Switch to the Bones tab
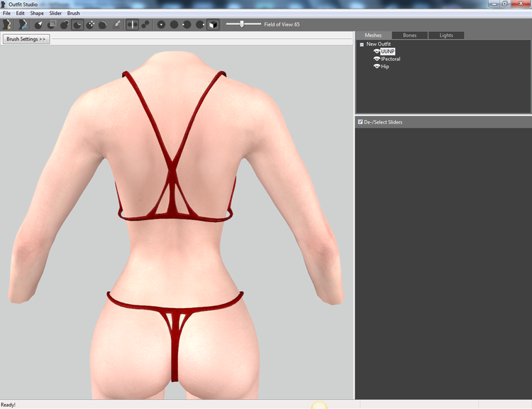 [x=409, y=36]
